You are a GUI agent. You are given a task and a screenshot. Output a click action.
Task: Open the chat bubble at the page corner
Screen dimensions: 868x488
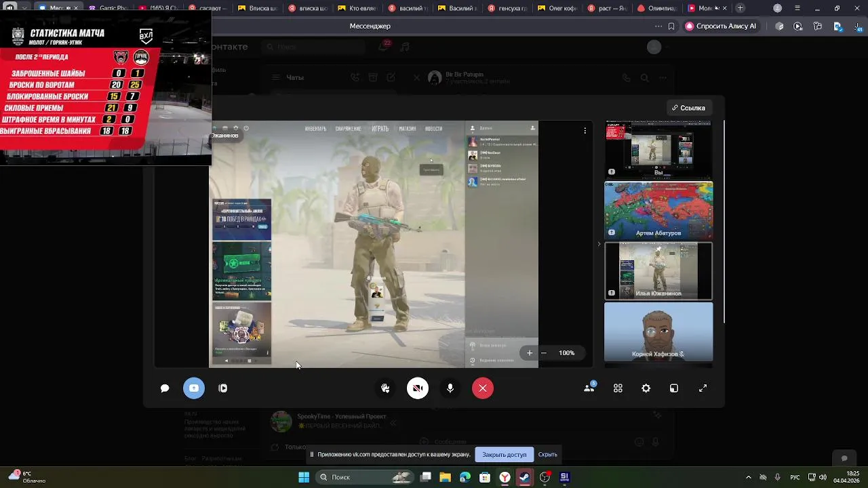click(844, 458)
